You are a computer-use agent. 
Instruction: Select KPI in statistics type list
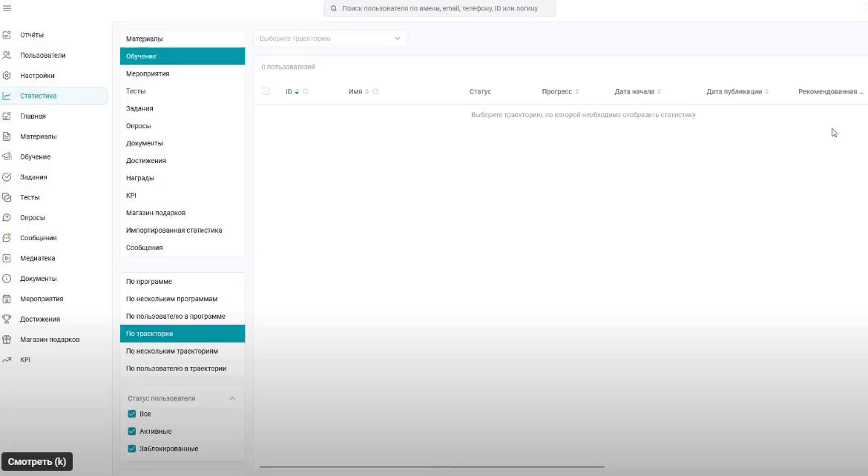(x=182, y=196)
